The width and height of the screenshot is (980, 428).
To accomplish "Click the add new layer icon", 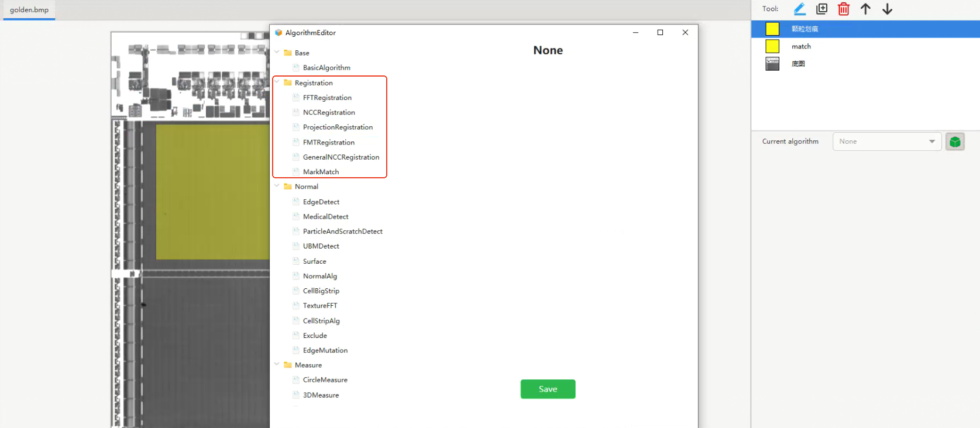I will [821, 9].
